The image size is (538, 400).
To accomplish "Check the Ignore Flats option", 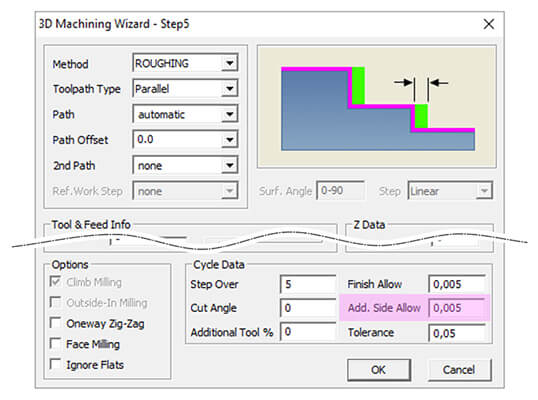I will (x=55, y=364).
